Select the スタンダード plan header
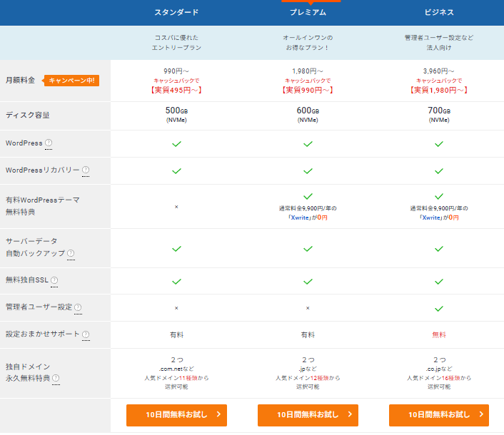504x435 pixels. click(x=176, y=12)
